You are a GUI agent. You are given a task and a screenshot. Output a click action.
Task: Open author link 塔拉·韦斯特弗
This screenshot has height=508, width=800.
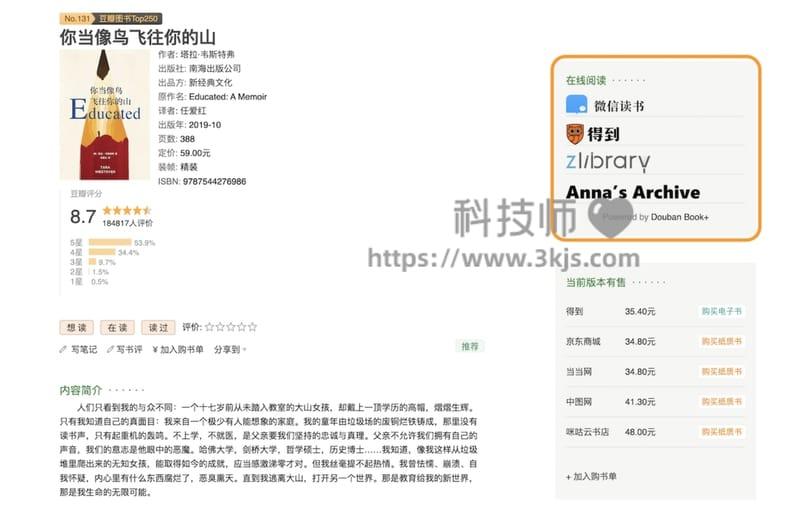coord(208,54)
